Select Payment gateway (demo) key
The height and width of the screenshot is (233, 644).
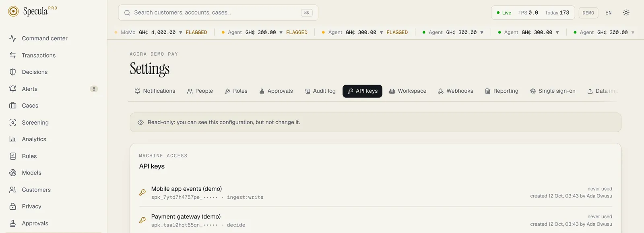pos(186,216)
